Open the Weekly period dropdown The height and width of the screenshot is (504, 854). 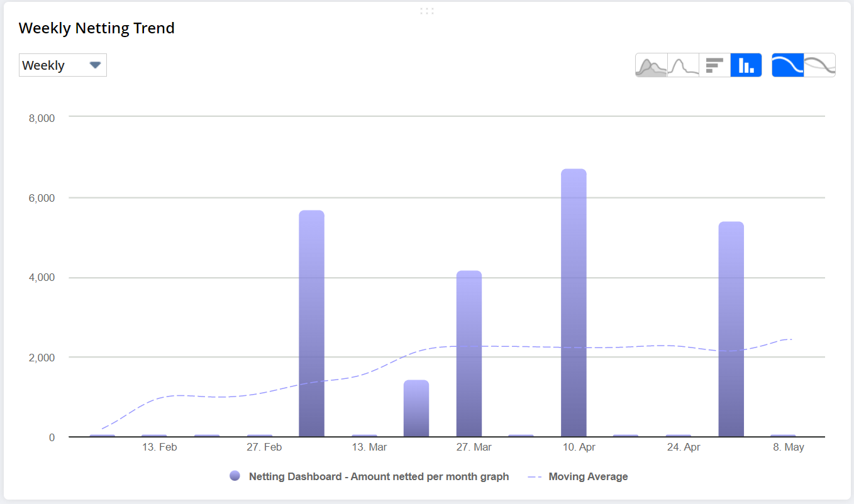pos(62,65)
